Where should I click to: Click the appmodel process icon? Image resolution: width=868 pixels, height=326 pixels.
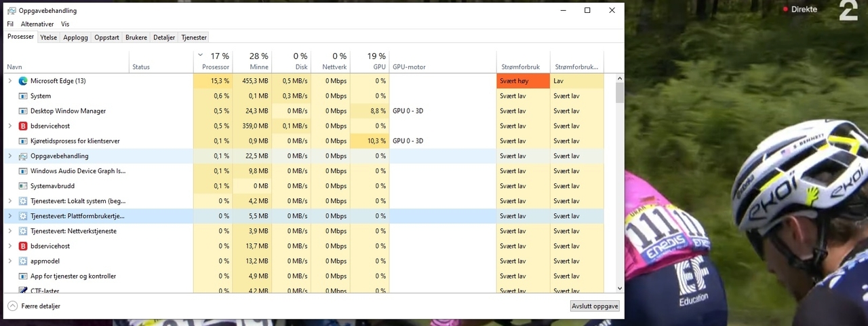[23, 261]
